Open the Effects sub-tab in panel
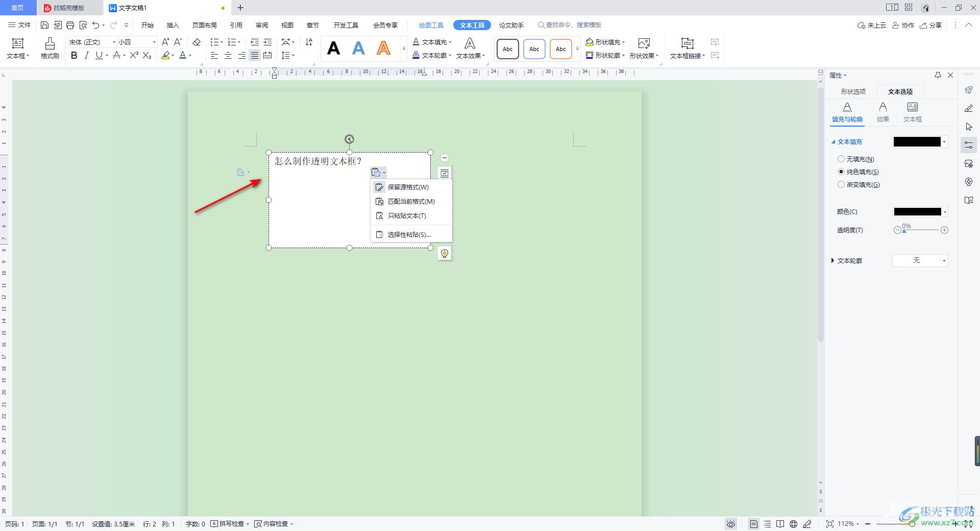This screenshot has width=980, height=531. point(883,112)
